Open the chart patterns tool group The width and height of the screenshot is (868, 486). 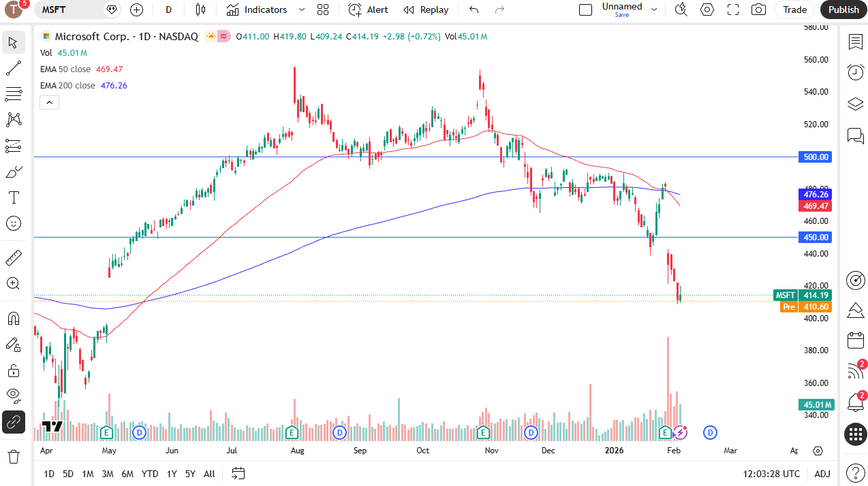coord(13,120)
